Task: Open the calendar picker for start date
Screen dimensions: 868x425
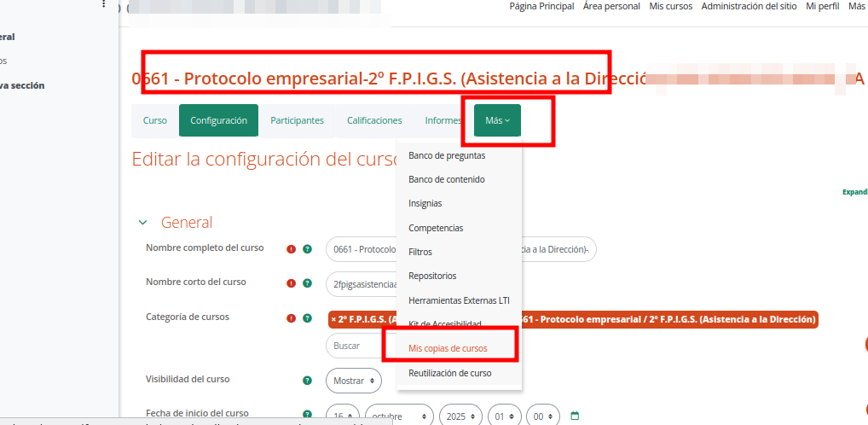Action: tap(575, 416)
